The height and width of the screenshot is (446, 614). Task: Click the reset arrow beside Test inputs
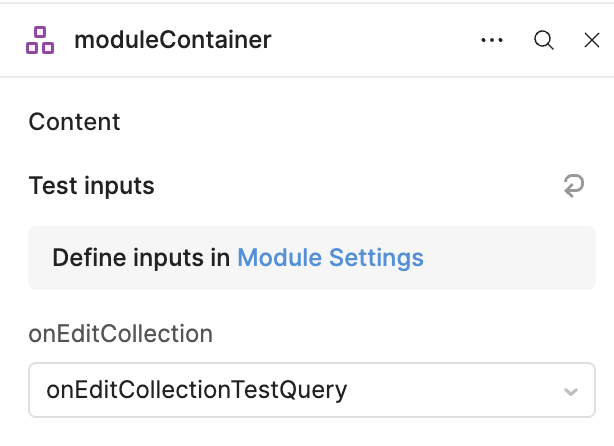click(x=574, y=186)
